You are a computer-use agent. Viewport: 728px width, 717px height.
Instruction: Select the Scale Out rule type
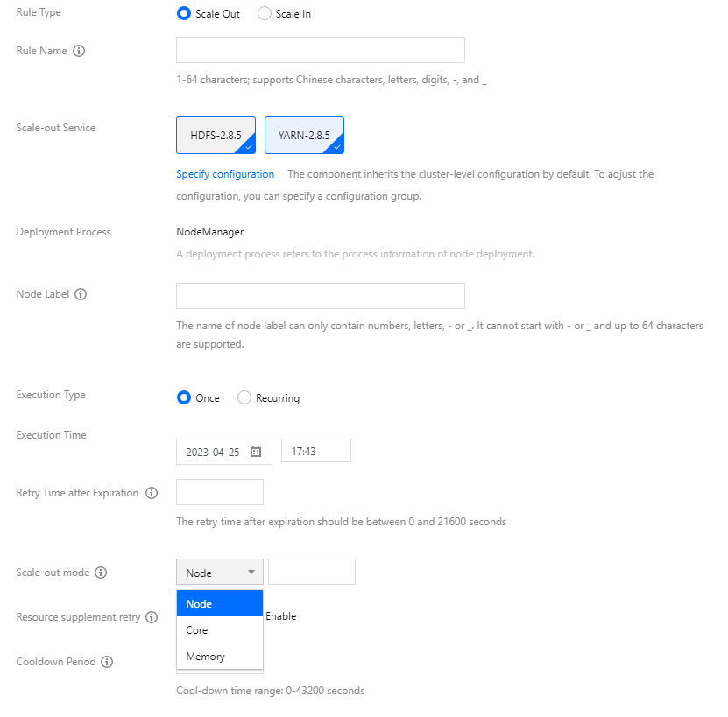coord(184,14)
